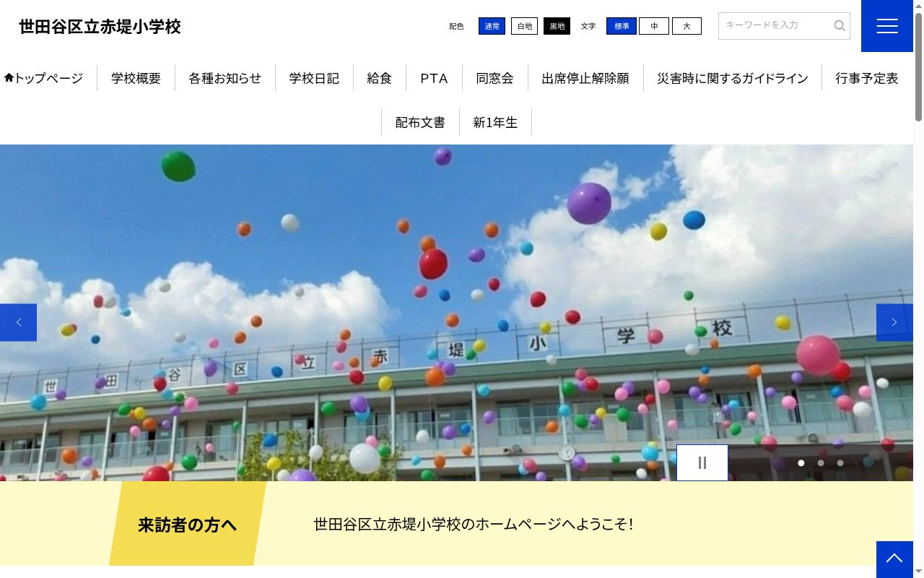Open 各種お知らせ menu item

225,78
